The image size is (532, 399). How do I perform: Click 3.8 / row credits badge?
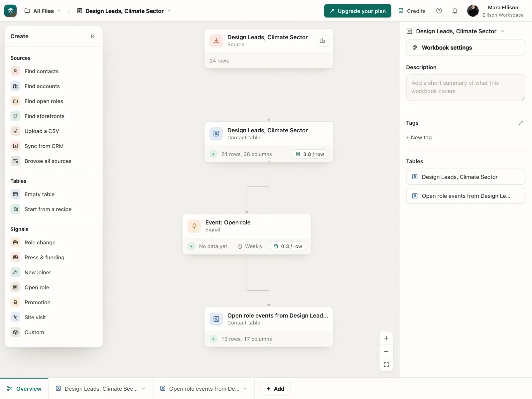(310, 154)
